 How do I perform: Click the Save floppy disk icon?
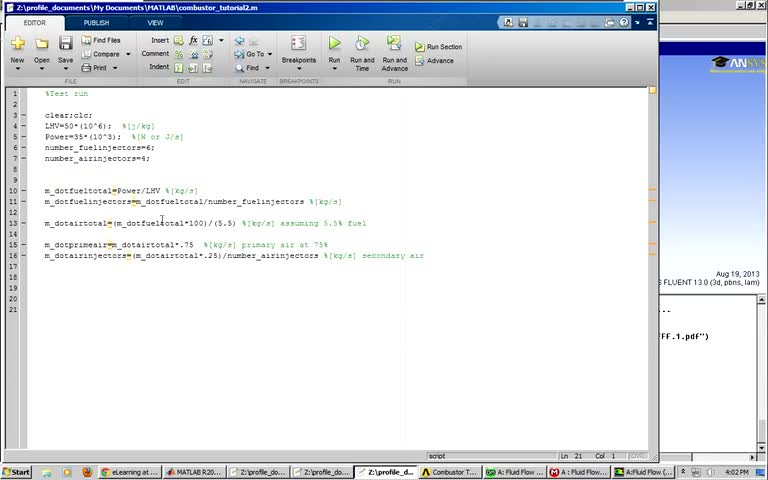click(66, 43)
